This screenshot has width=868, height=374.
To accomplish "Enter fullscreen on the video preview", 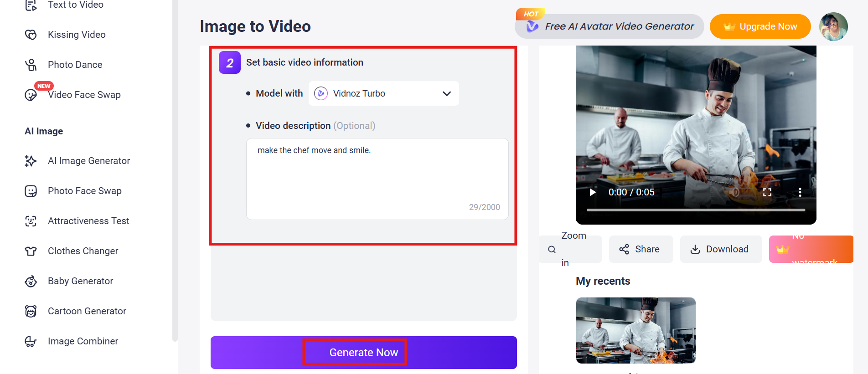I will click(767, 192).
